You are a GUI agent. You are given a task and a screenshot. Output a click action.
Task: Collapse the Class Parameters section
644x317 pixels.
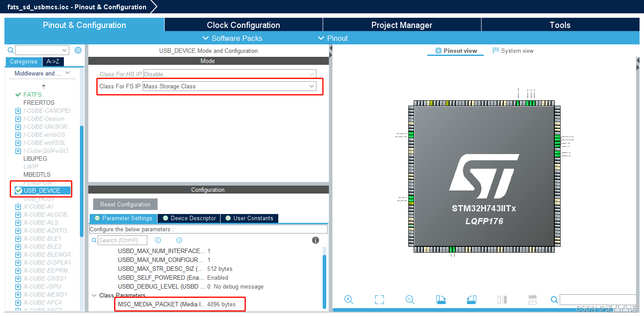pyautogui.click(x=94, y=295)
